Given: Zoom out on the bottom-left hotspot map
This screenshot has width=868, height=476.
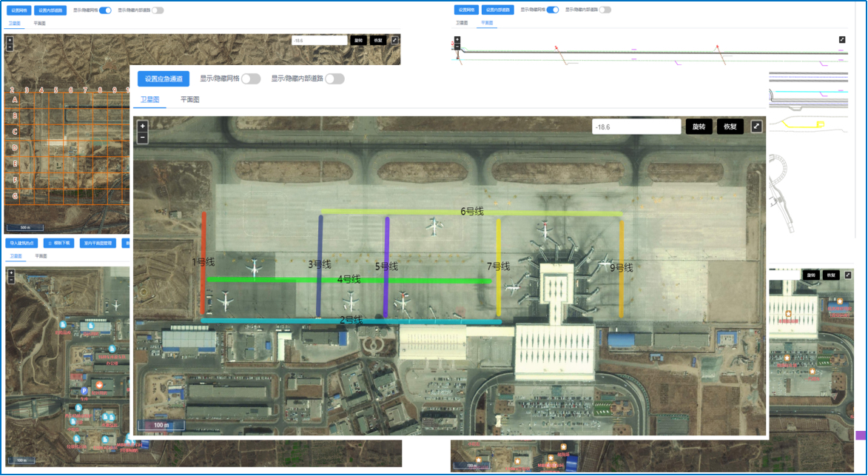Looking at the screenshot, I should pyautogui.click(x=10, y=280).
